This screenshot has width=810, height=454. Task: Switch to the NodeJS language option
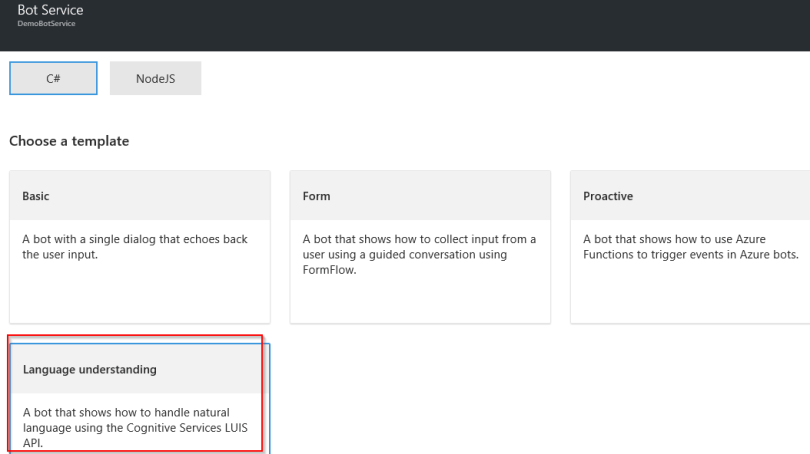coord(155,78)
